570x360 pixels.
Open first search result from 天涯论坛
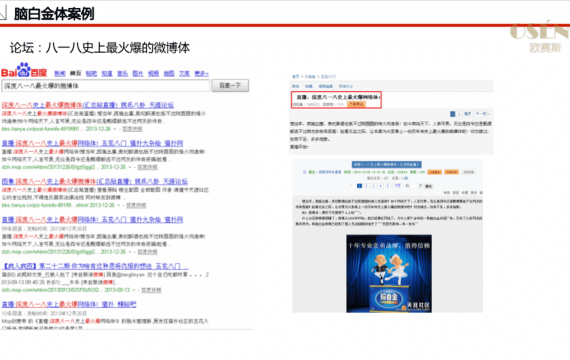88,105
